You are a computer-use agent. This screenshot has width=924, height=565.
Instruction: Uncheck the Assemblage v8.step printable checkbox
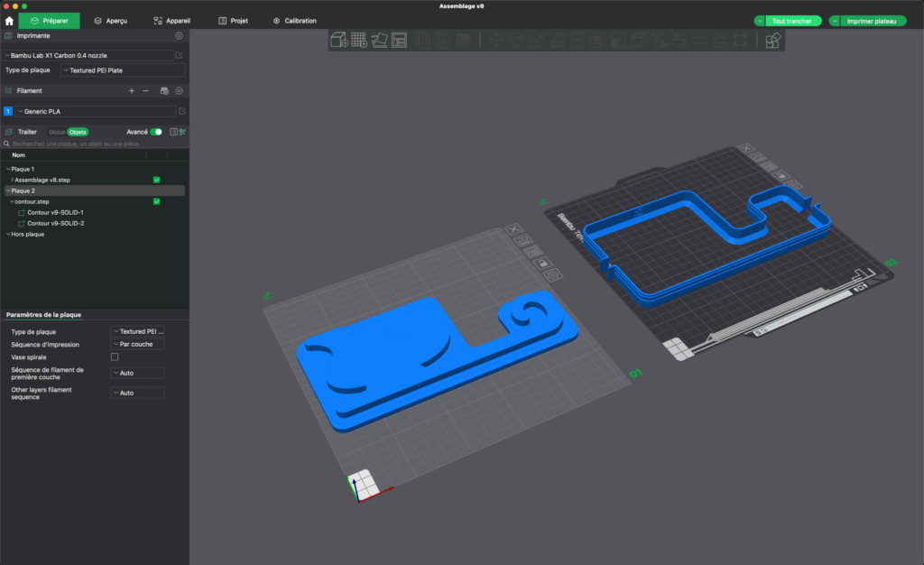tap(157, 180)
